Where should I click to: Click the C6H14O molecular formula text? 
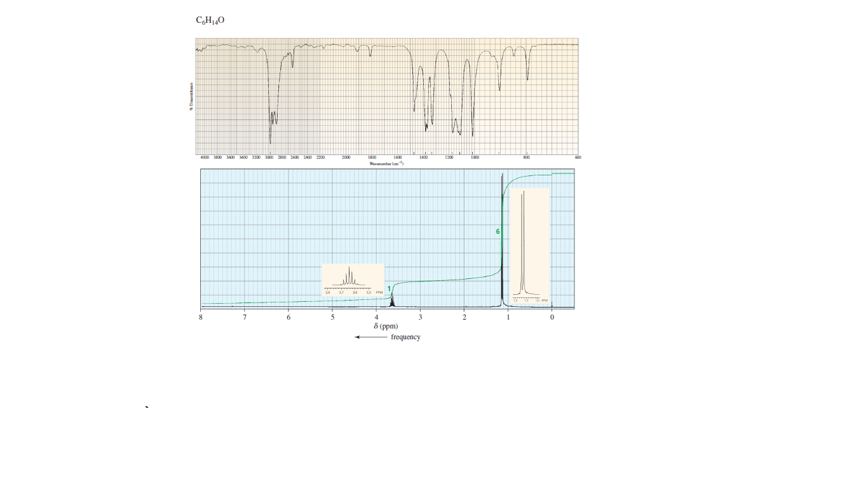210,20
